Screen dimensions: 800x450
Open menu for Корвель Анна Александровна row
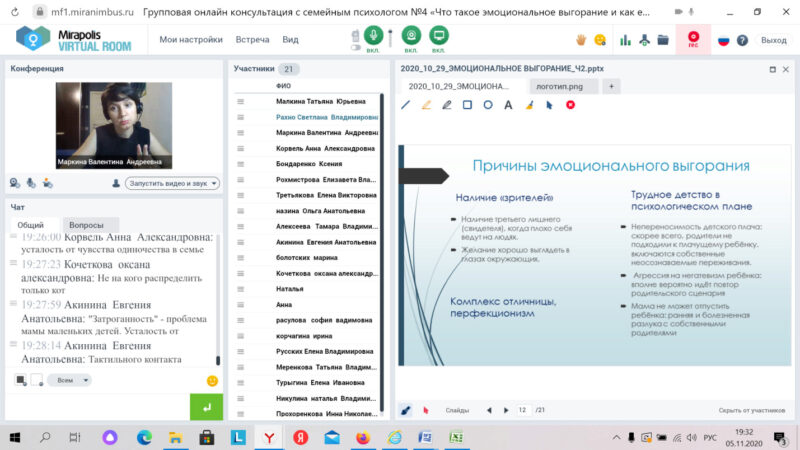[x=240, y=148]
